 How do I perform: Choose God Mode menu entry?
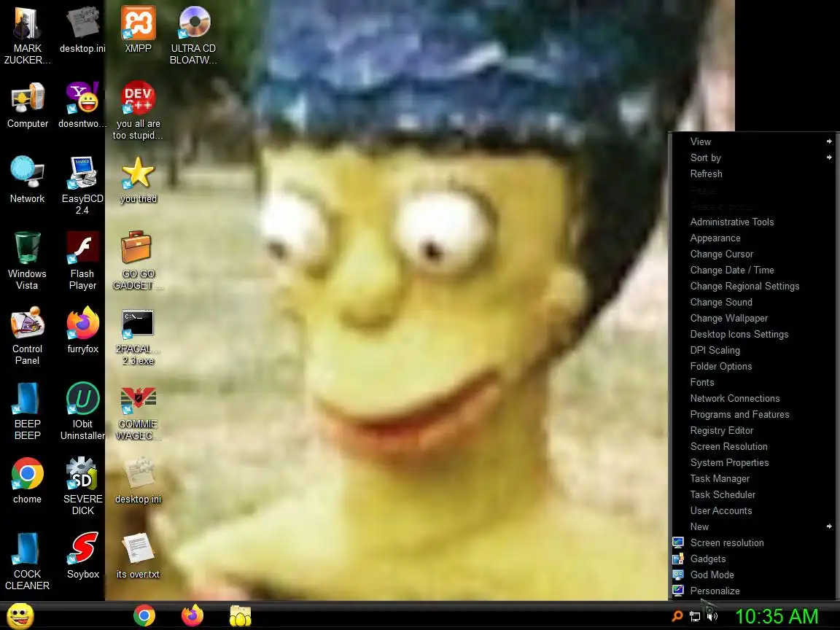click(x=754, y=575)
